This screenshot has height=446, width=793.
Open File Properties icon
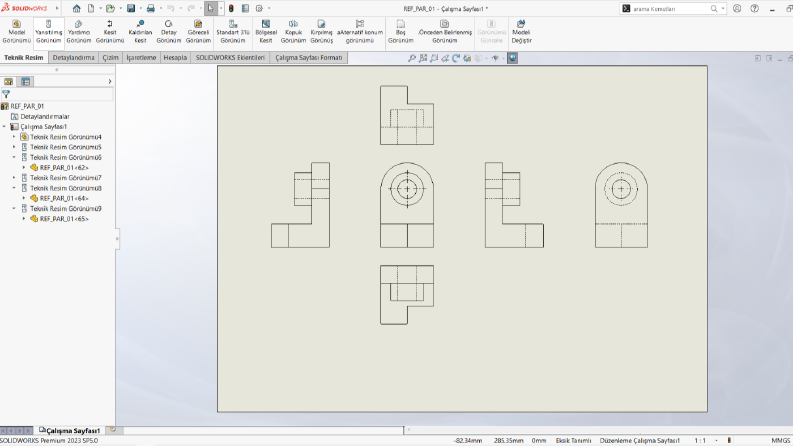245,9
